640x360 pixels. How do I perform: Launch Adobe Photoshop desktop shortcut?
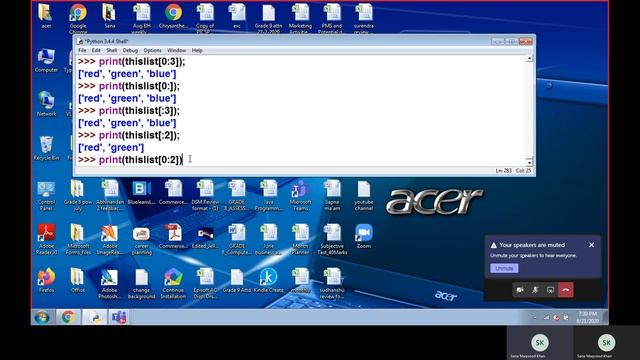click(109, 284)
